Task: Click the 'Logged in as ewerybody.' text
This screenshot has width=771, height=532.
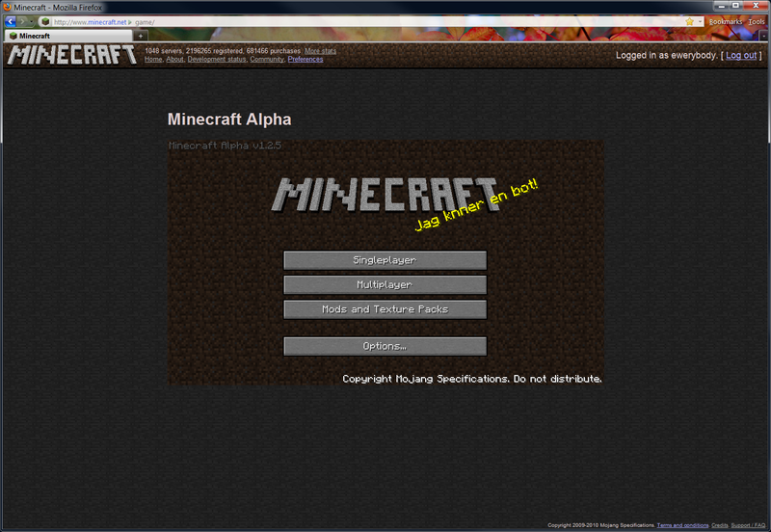Action: point(667,55)
